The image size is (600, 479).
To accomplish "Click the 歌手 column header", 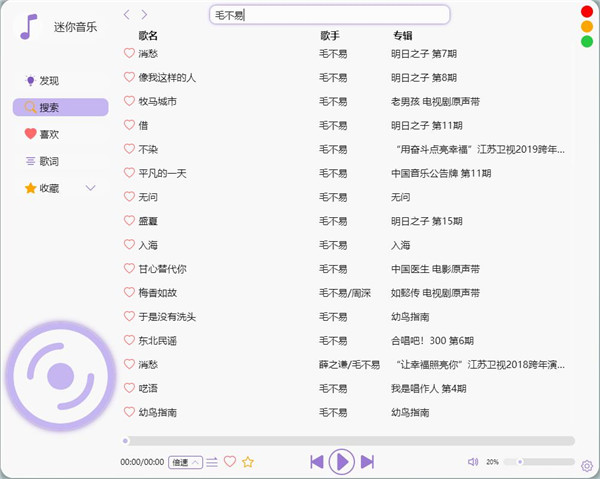I will tap(330, 36).
